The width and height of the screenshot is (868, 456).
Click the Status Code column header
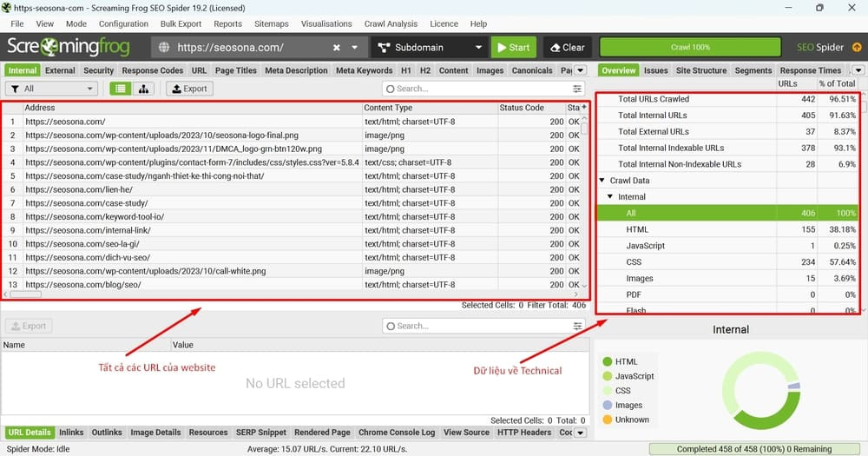pyautogui.click(x=531, y=108)
